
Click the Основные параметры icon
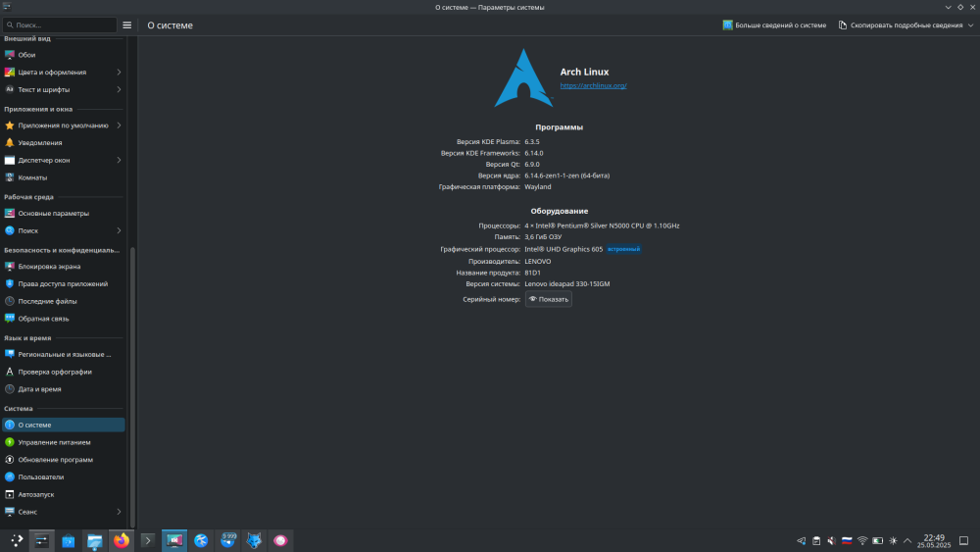point(10,214)
